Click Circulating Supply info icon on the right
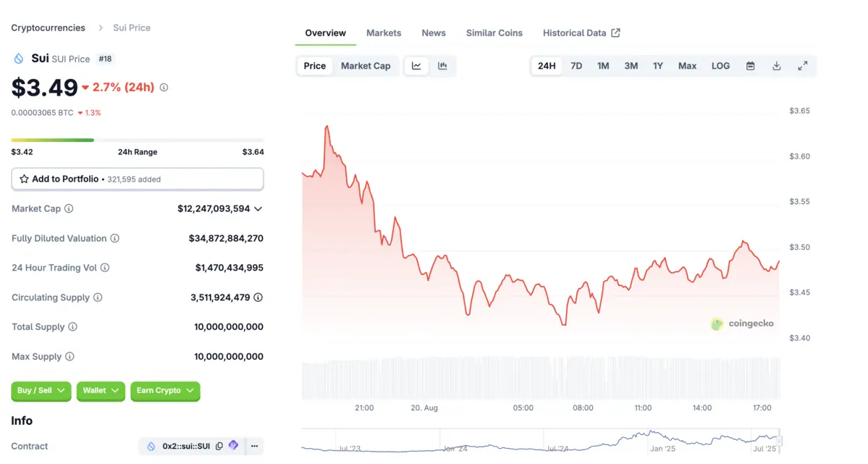 [258, 298]
